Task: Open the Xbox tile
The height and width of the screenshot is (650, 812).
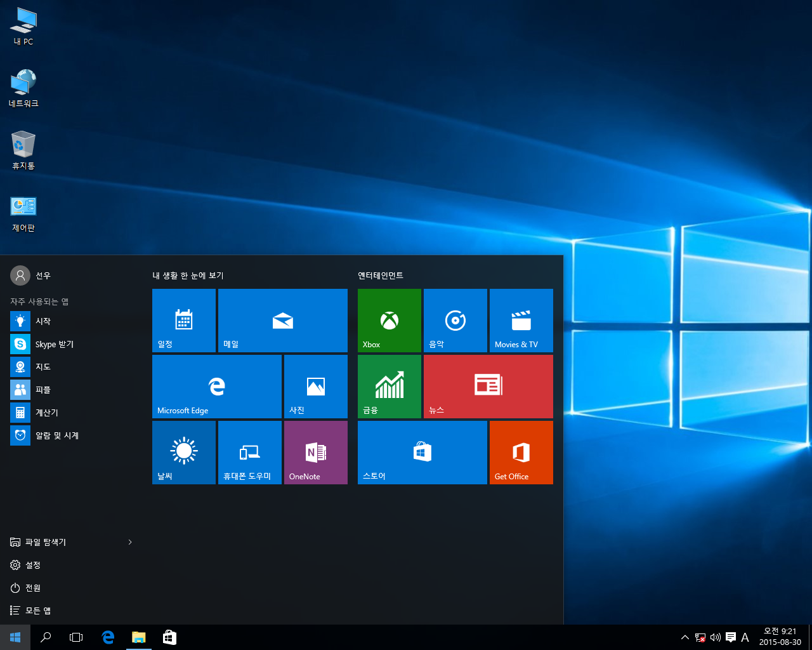Action: (x=390, y=321)
